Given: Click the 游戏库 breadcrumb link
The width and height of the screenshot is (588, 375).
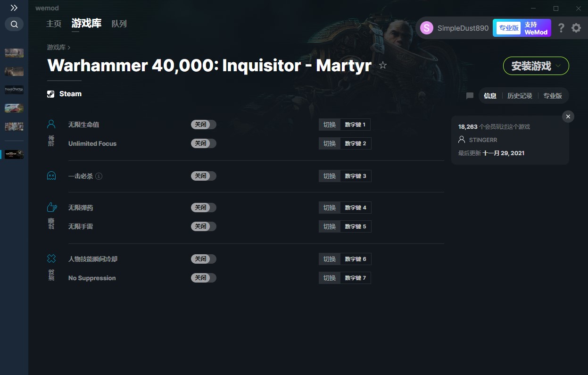Looking at the screenshot, I should [x=56, y=48].
